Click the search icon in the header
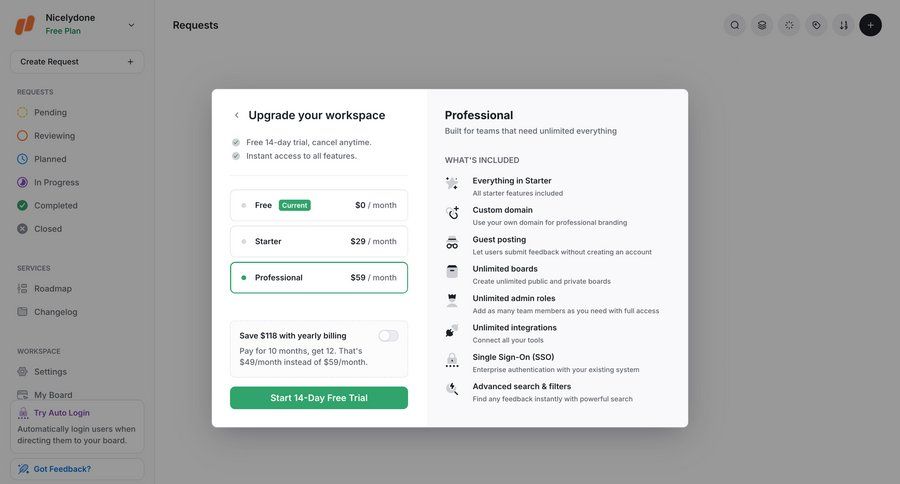 (x=735, y=25)
